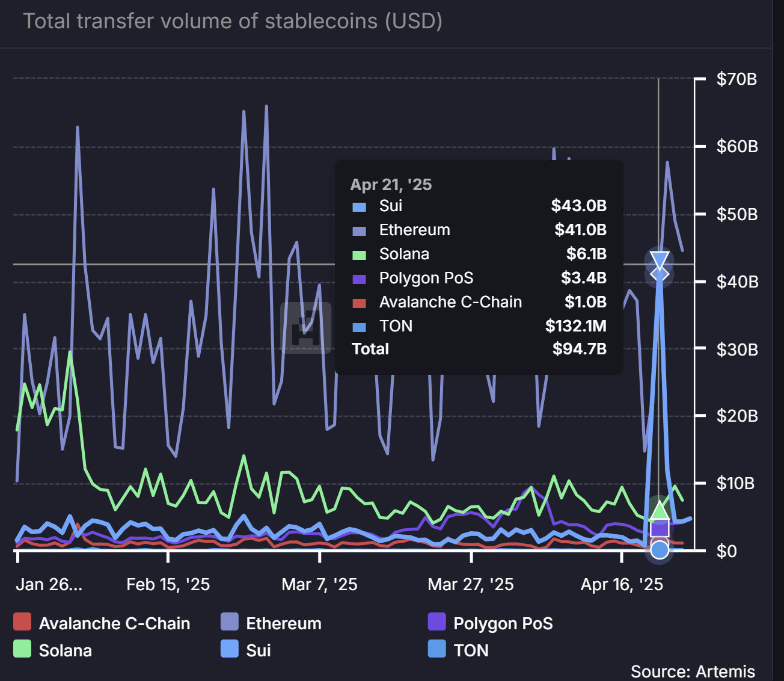Click the 'Solana' row label in tooltip

point(404,254)
